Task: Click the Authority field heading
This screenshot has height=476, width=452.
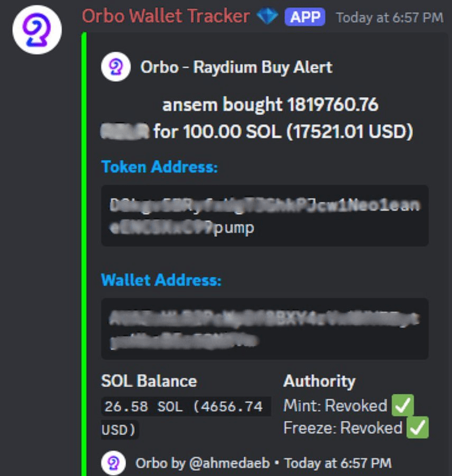Action: coord(319,381)
